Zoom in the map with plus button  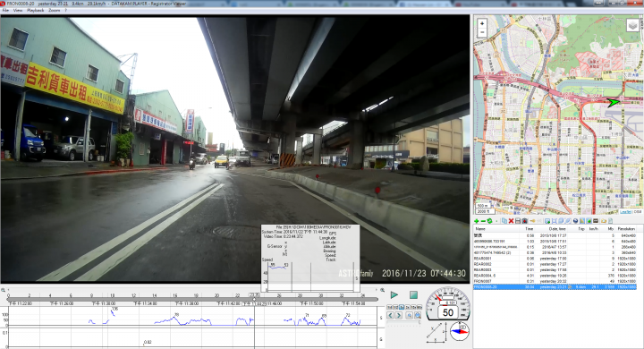(482, 23)
